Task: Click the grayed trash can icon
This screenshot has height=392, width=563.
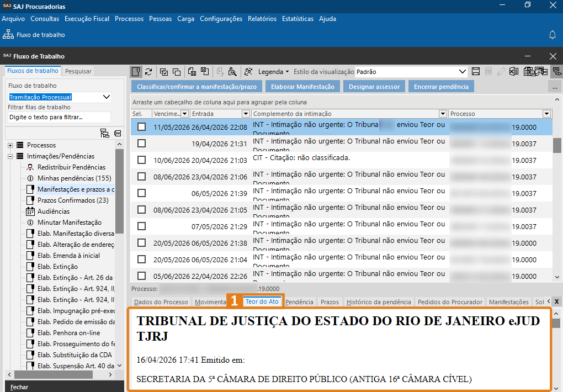Action: (x=488, y=72)
